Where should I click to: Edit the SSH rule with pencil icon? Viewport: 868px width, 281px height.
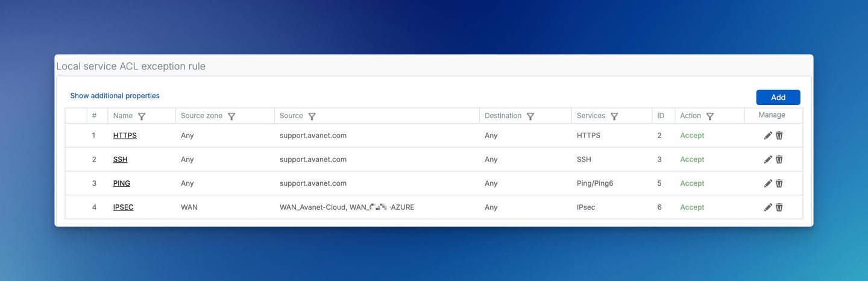tap(768, 159)
